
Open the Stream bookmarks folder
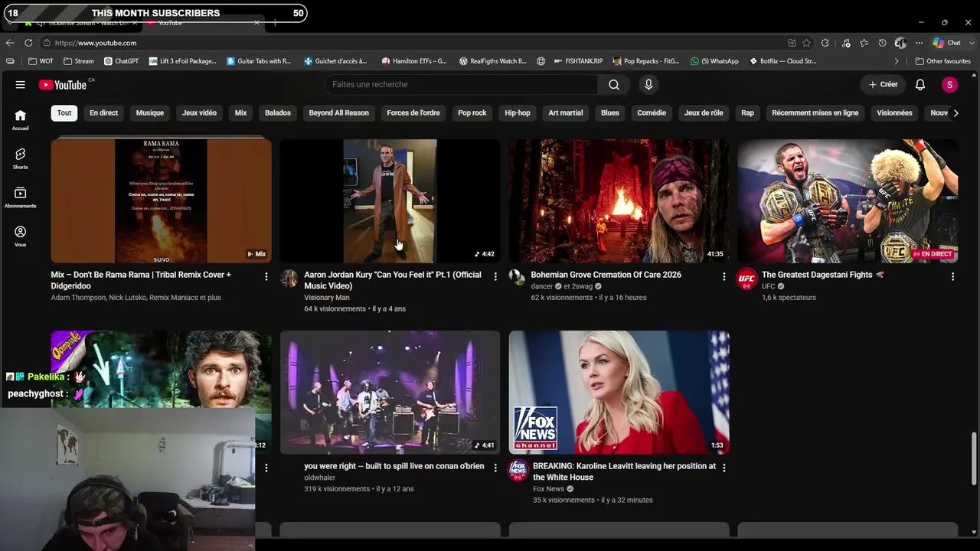click(78, 61)
